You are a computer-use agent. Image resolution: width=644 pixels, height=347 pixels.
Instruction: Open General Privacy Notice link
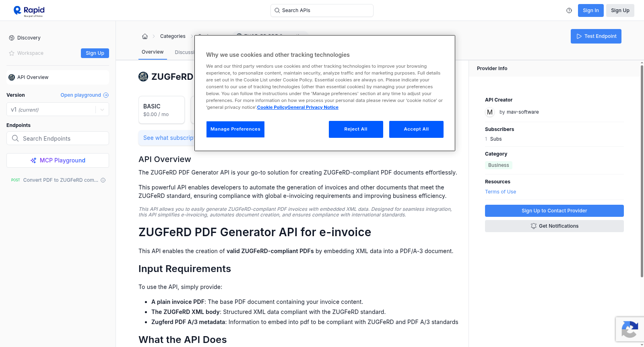click(x=313, y=107)
